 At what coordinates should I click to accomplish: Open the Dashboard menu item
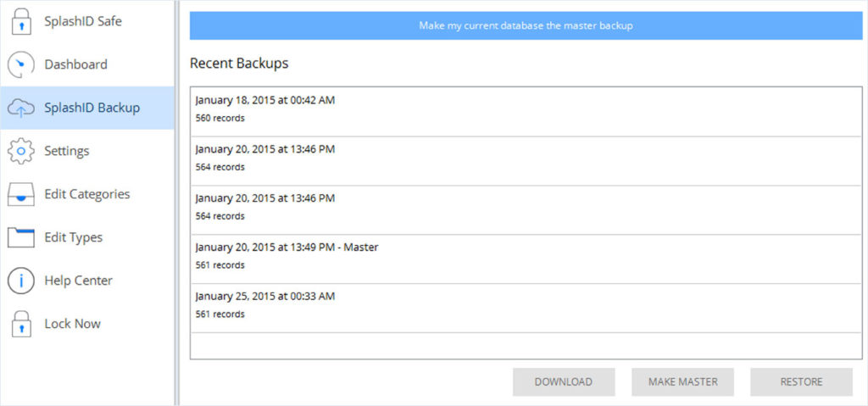pyautogui.click(x=75, y=64)
